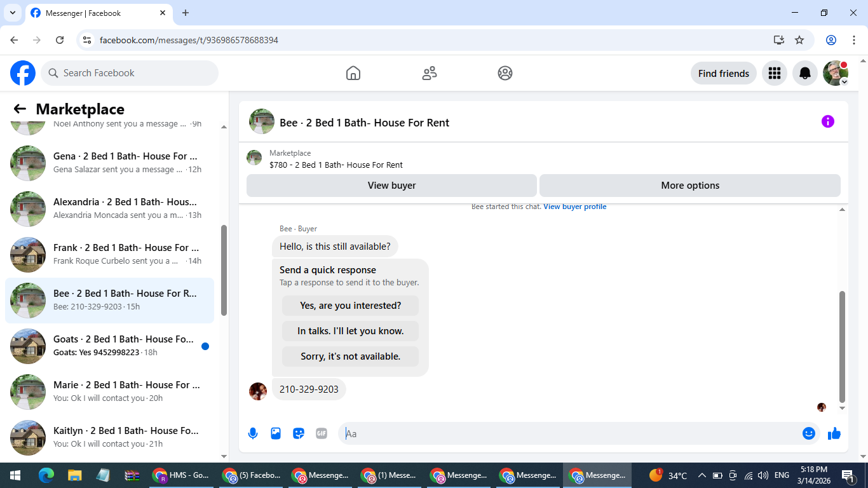Viewport: 868px width, 488px height.
Task: Click the Facebook logo icon
Action: point(23,73)
